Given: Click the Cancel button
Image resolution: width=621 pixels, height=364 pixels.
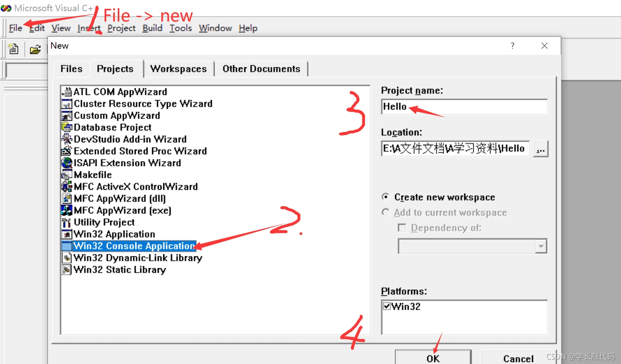Looking at the screenshot, I should pos(518,358).
